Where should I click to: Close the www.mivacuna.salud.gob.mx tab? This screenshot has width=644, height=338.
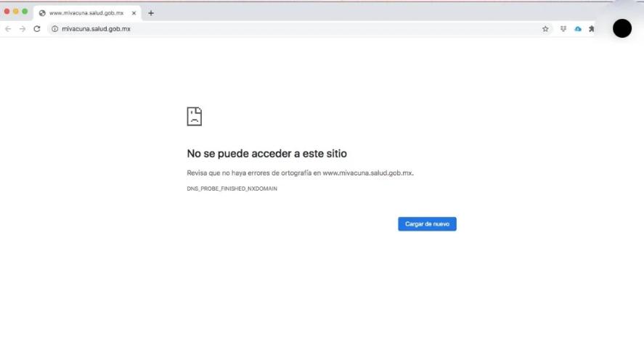point(134,13)
